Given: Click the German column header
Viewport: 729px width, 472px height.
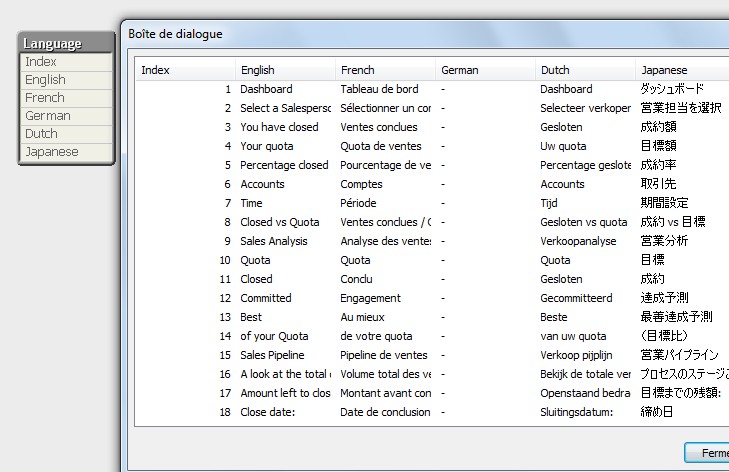Looking at the screenshot, I should point(485,70).
